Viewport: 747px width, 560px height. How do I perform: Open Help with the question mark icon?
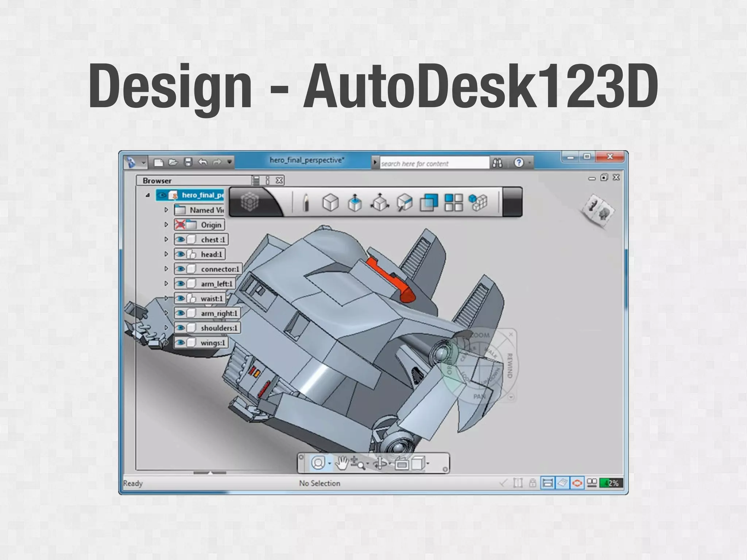click(519, 163)
